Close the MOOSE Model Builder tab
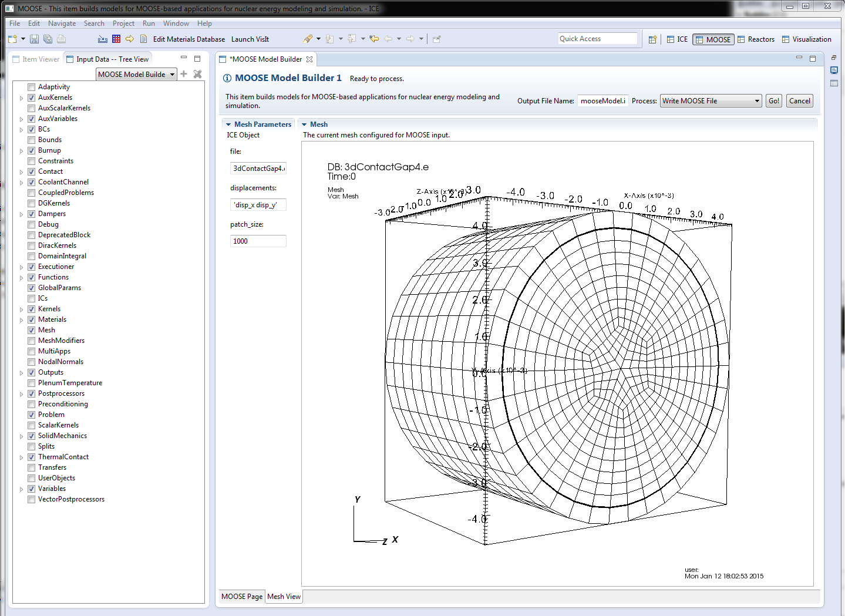Viewport: 845px width, 616px height. tap(309, 59)
